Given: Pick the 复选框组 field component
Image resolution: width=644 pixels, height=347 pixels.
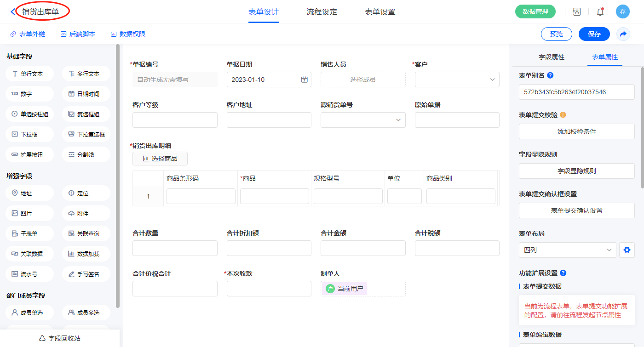Looking at the screenshot, I should (86, 114).
